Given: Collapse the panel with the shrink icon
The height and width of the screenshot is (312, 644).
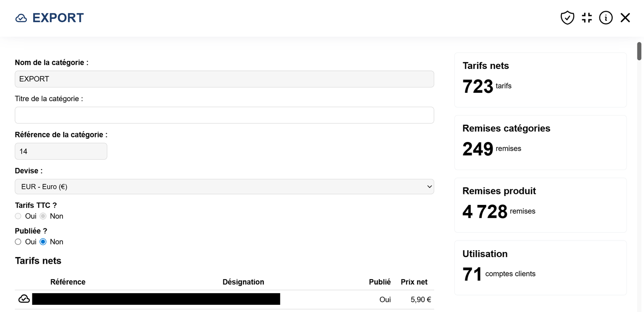Looking at the screenshot, I should pos(587,18).
